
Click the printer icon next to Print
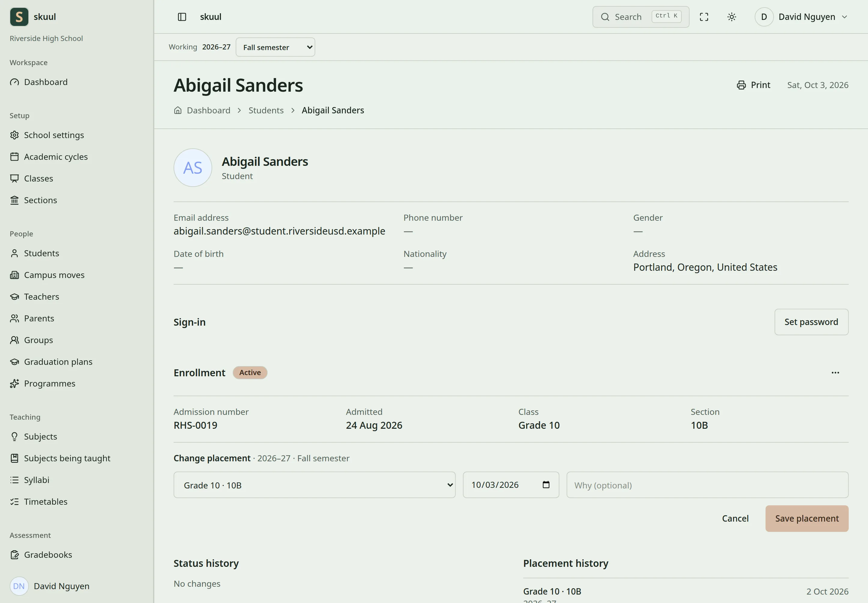(x=741, y=85)
